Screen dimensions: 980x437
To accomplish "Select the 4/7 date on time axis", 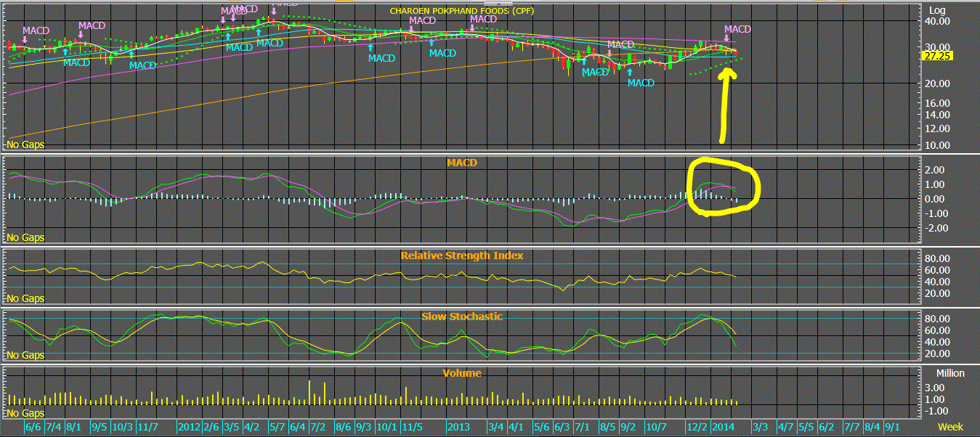I will [x=786, y=427].
